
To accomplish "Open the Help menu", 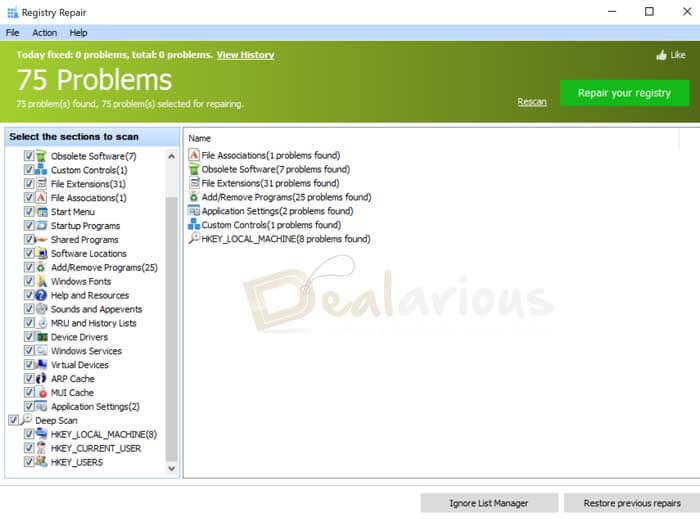I will point(78,33).
